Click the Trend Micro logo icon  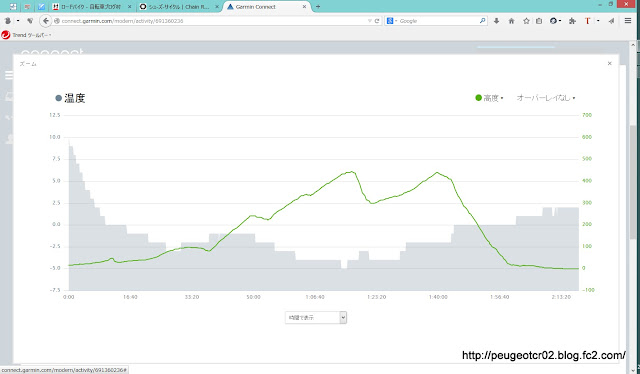5,35
